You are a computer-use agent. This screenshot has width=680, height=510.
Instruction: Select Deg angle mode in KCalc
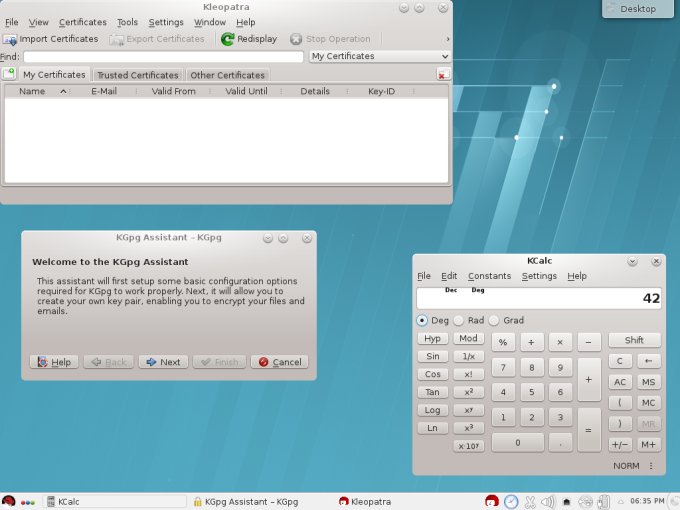tap(432, 320)
